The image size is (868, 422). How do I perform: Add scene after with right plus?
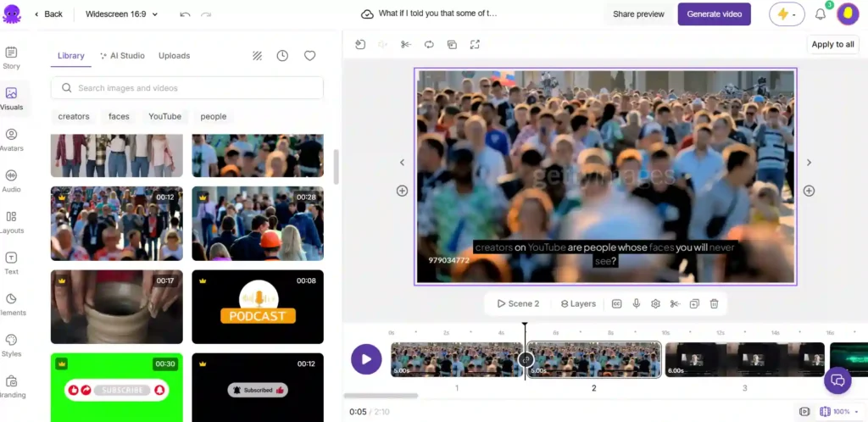pyautogui.click(x=809, y=191)
